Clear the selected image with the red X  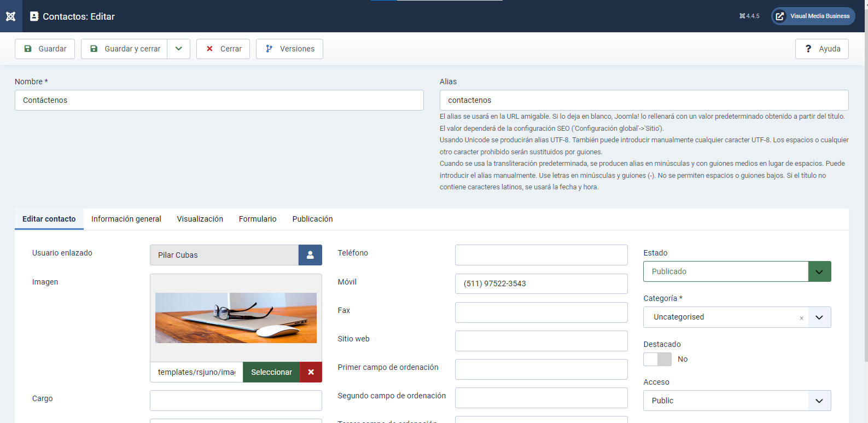pos(311,372)
